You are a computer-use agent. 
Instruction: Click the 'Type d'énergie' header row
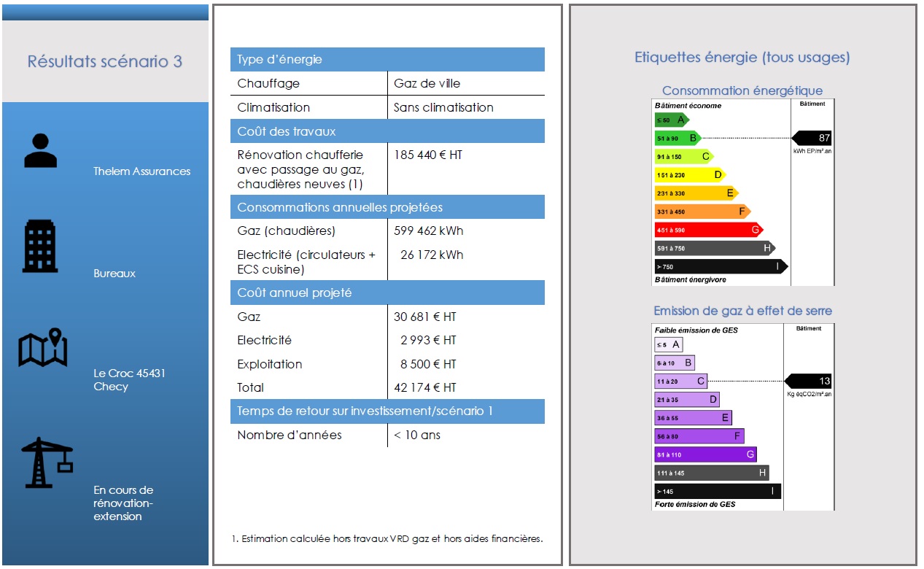click(387, 60)
